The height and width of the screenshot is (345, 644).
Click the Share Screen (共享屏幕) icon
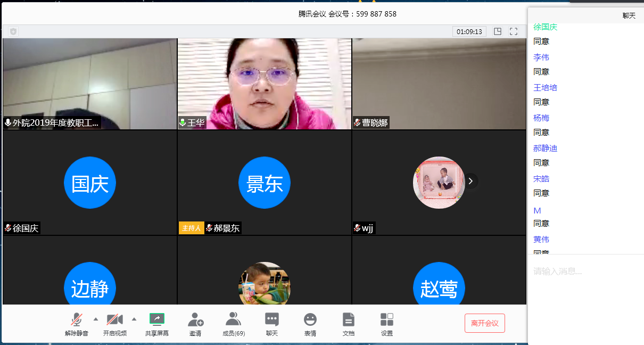[x=157, y=319]
